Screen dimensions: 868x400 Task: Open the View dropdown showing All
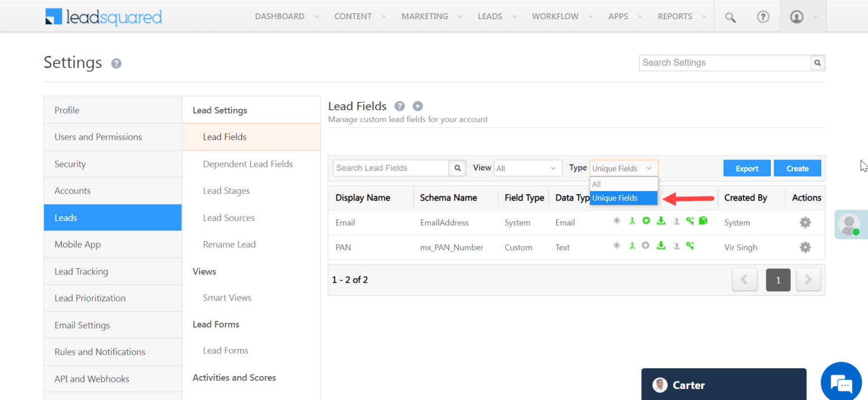click(527, 168)
